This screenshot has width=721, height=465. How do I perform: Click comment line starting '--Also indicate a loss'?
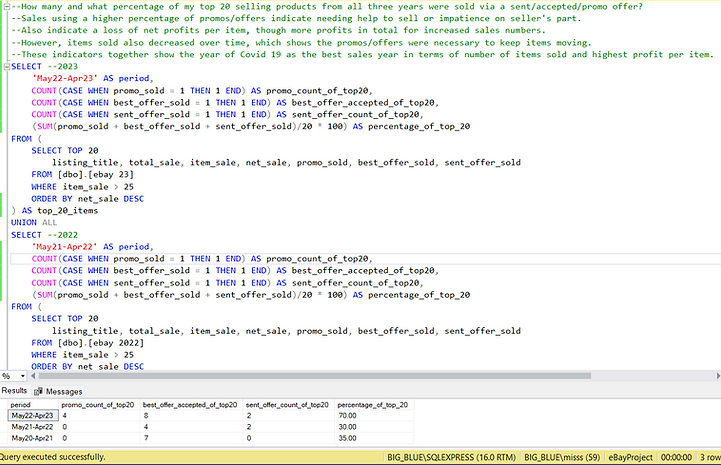point(278,30)
